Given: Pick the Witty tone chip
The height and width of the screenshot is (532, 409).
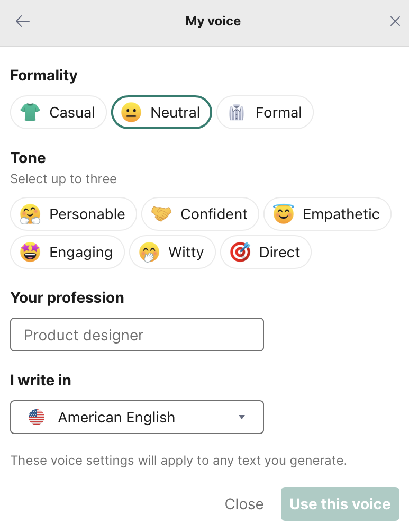Looking at the screenshot, I should (172, 252).
